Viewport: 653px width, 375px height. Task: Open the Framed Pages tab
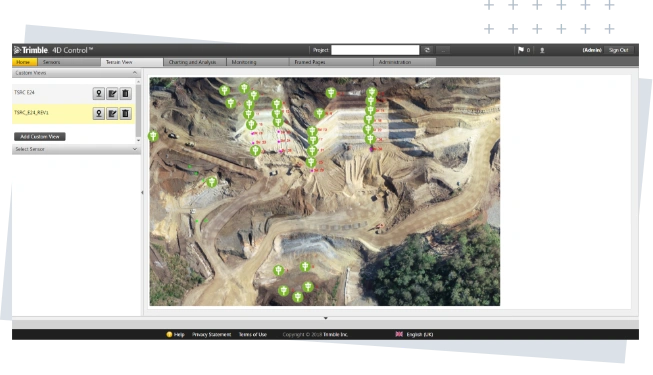(x=331, y=62)
